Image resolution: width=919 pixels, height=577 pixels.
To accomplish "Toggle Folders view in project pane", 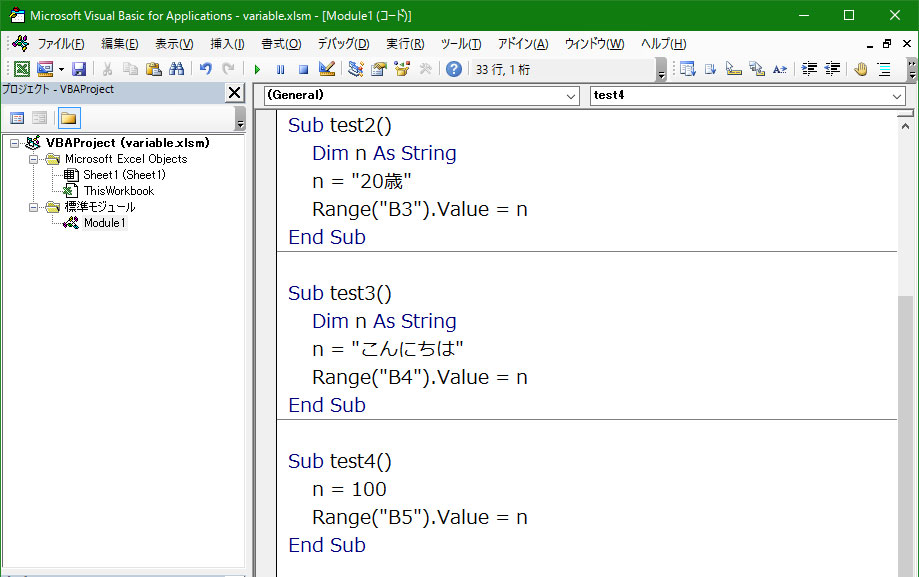I will pos(69,118).
